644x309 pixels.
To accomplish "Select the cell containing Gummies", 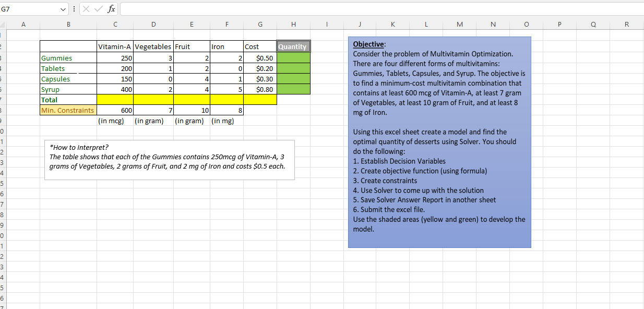I will point(68,58).
